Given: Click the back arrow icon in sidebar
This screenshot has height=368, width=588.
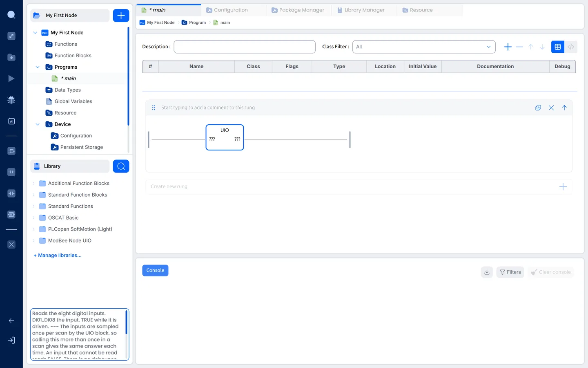Looking at the screenshot, I should 11,321.
